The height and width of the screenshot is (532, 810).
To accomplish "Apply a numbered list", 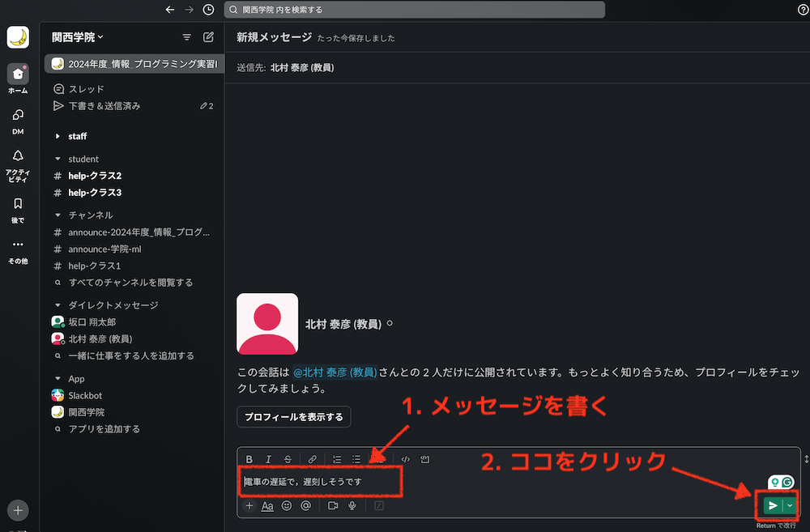I will tap(336, 459).
